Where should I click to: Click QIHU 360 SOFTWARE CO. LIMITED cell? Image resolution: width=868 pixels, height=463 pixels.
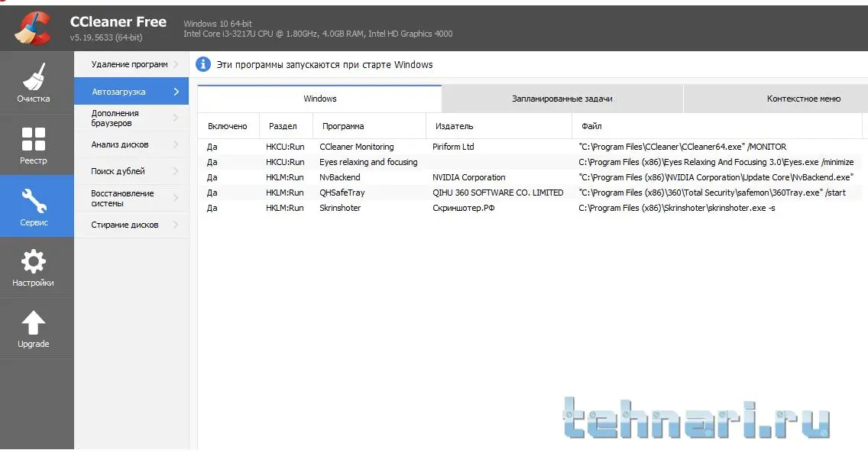[497, 193]
